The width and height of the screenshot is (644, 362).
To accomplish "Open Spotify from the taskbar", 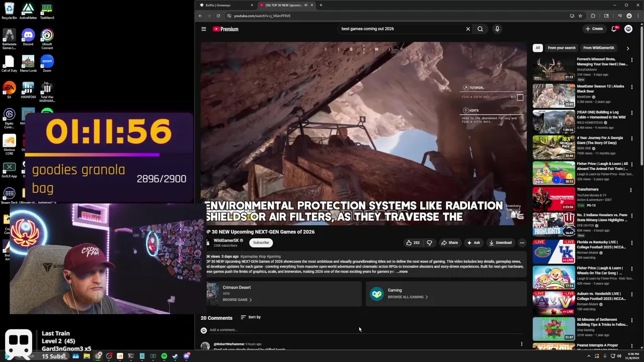I will 164,356.
